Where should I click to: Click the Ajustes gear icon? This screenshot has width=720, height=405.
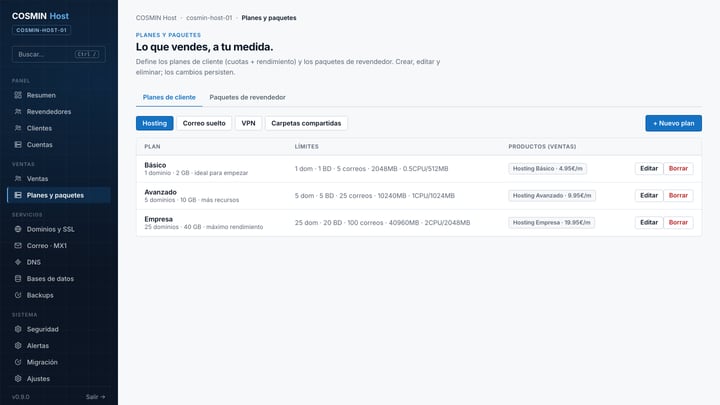coord(18,379)
